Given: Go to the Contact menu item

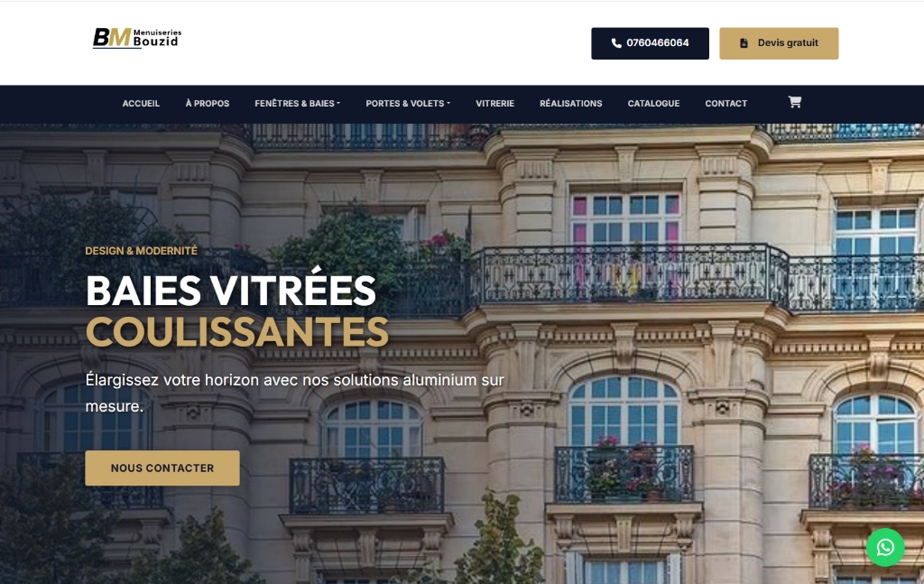Looking at the screenshot, I should (726, 104).
